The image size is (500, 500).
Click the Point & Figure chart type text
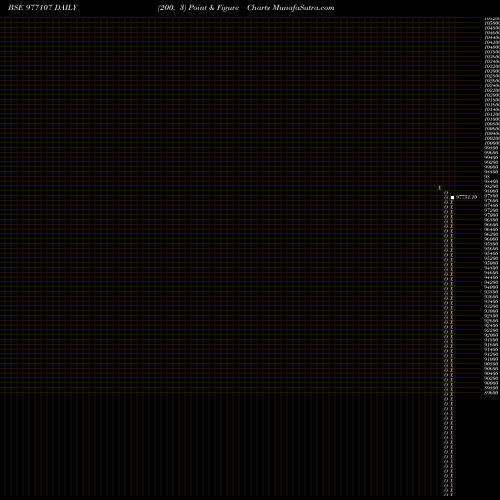[x=214, y=8]
